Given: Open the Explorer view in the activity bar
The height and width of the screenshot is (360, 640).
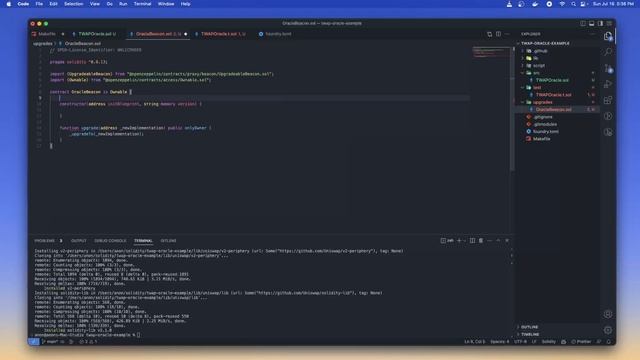Looking at the screenshot, I should pos(608,36).
